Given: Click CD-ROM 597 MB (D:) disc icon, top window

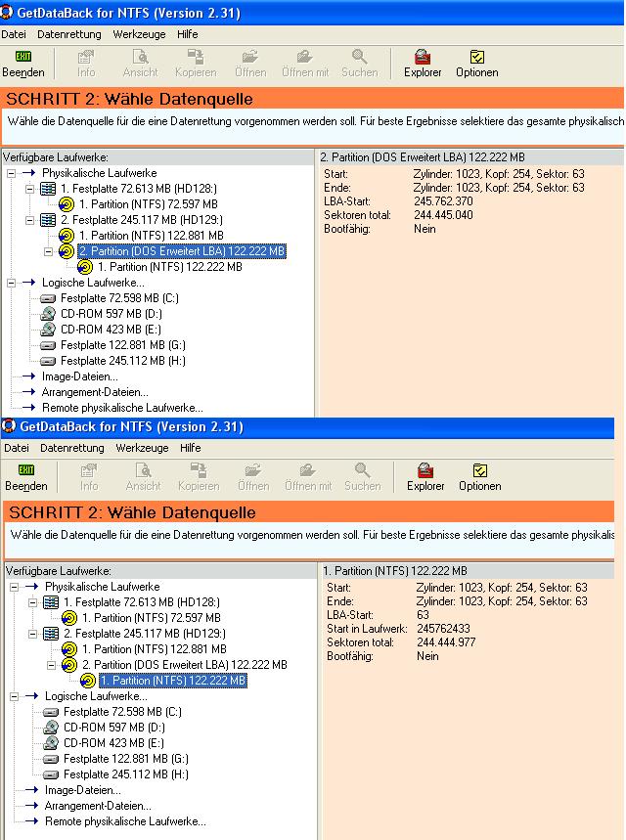Looking at the screenshot, I should click(x=48, y=313).
